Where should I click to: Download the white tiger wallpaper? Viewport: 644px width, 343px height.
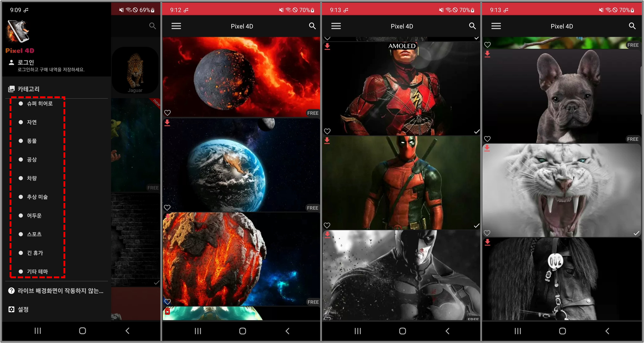(487, 148)
